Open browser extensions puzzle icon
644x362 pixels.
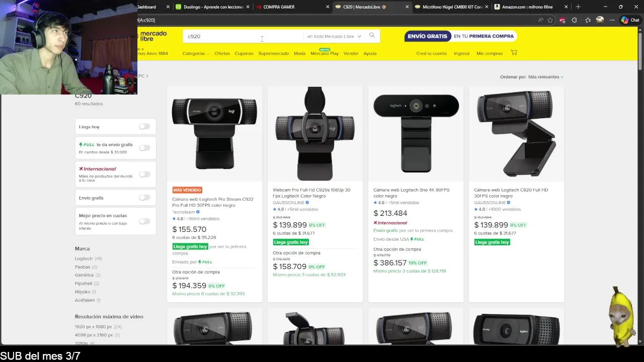coord(575,20)
